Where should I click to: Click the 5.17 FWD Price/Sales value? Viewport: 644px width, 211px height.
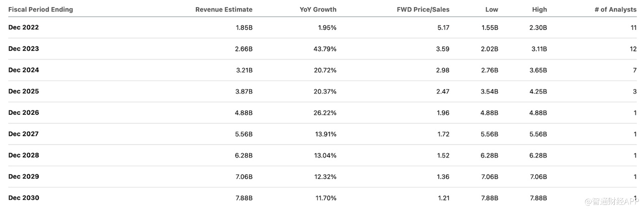pyautogui.click(x=443, y=28)
